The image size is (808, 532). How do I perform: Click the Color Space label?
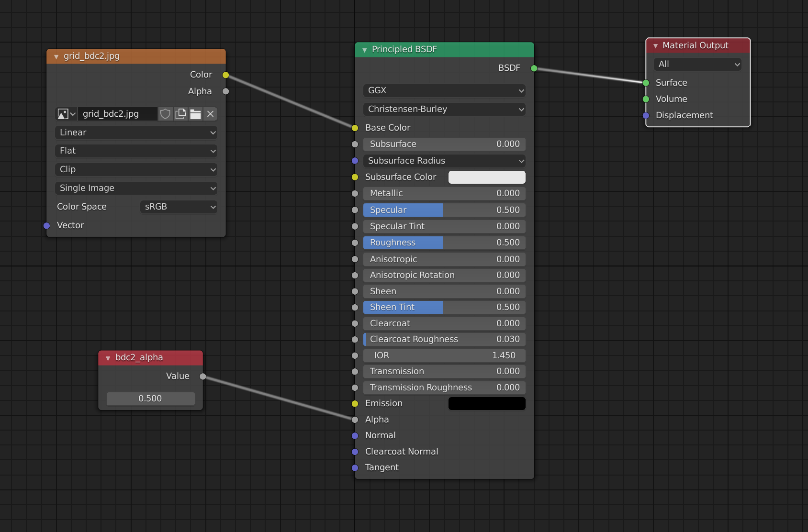coord(82,207)
